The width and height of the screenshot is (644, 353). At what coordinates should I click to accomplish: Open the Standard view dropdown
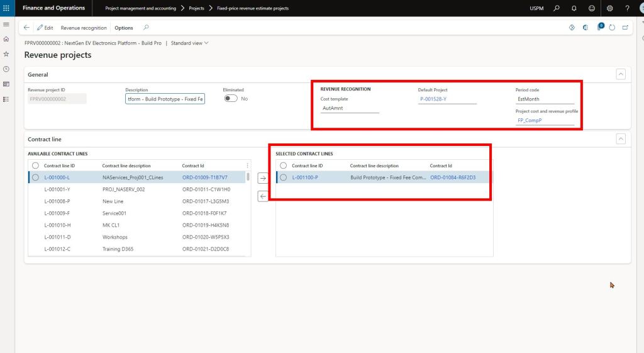[189, 43]
